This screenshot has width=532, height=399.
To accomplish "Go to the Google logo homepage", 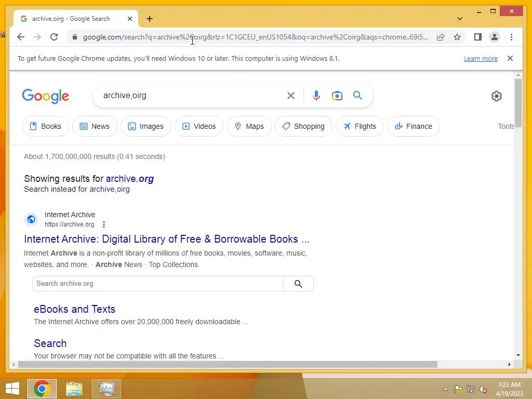I will coord(46,96).
